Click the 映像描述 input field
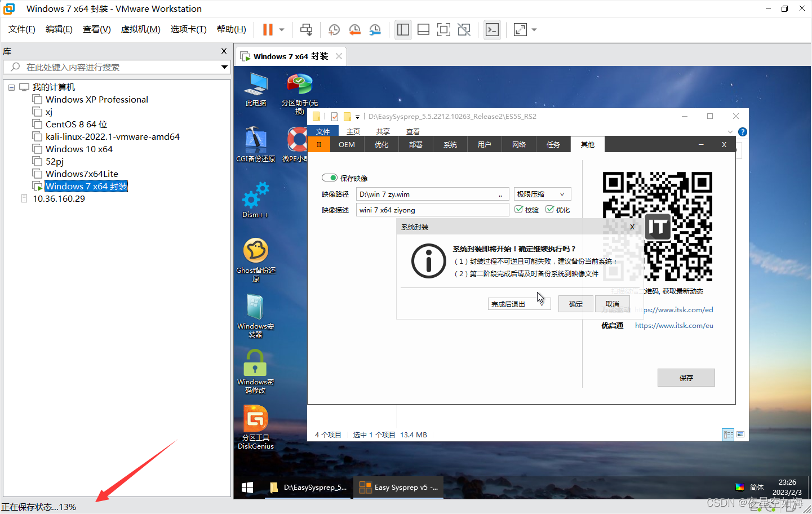Image resolution: width=812 pixels, height=514 pixels. coord(432,210)
